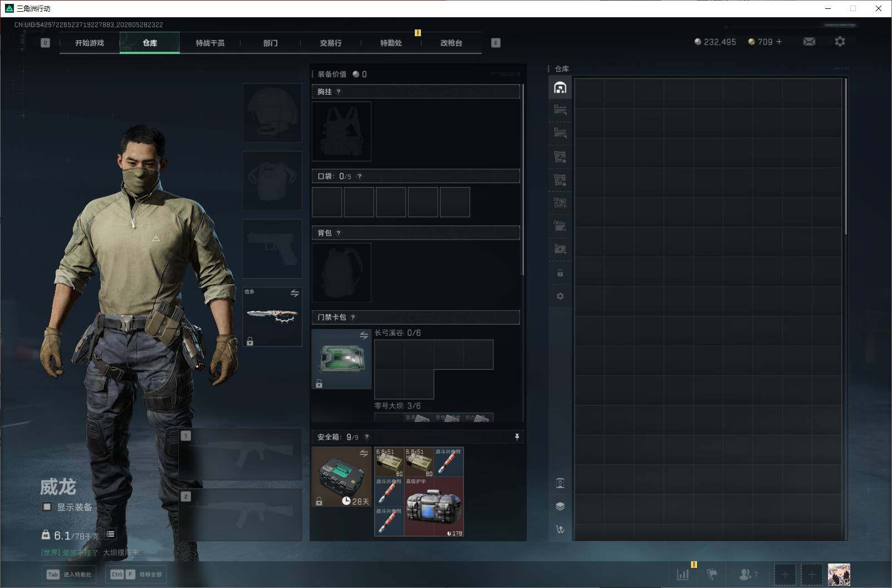The width and height of the screenshot is (892, 588).
Task: Swap the melee knife using its arrows icon
Action: click(x=295, y=293)
